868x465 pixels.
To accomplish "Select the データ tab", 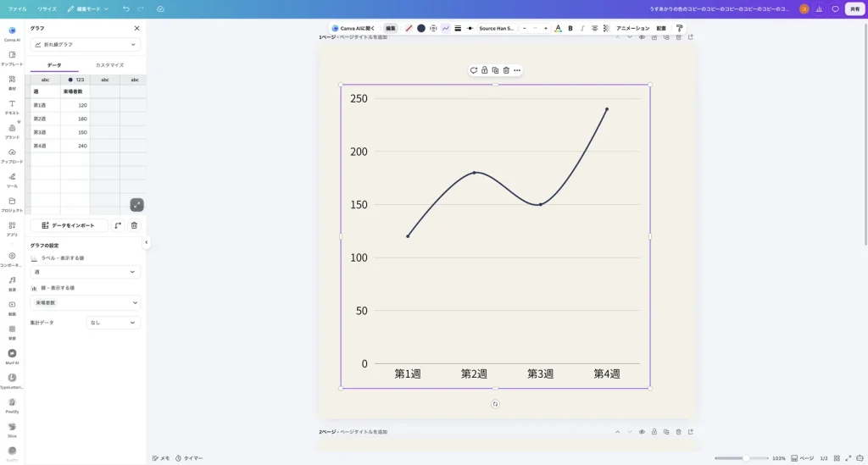I will click(x=54, y=65).
